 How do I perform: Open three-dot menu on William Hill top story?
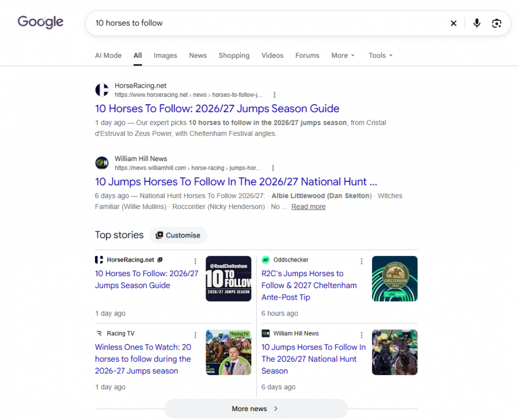(362, 335)
